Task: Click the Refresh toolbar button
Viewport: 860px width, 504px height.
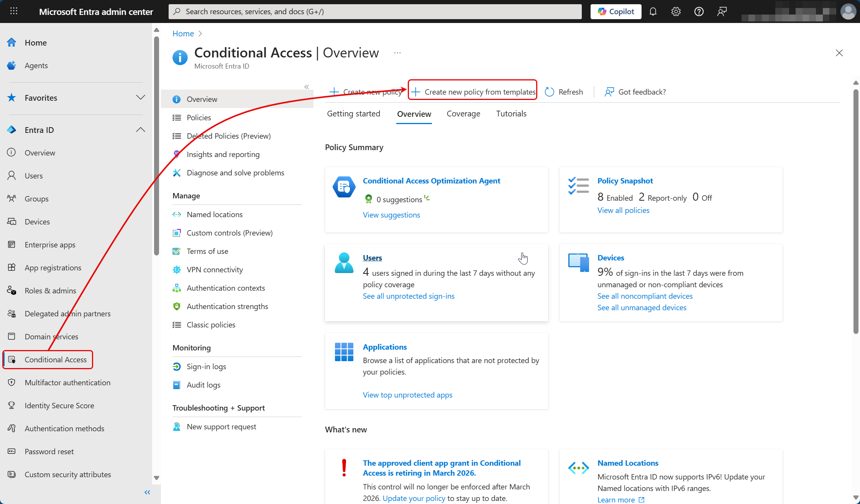Action: [x=564, y=92]
